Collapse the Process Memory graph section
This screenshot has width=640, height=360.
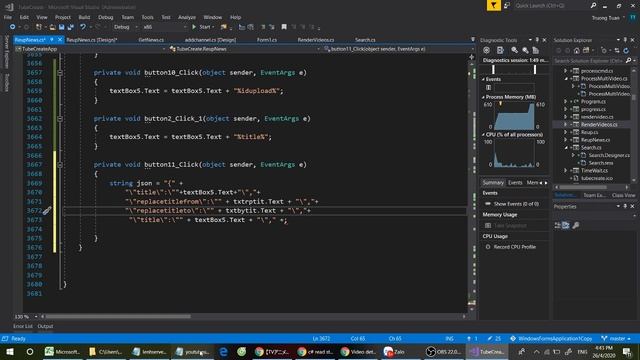pos(483,97)
